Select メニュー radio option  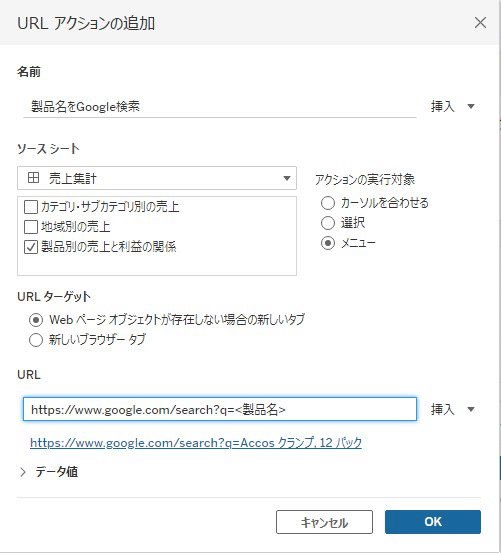pos(328,243)
